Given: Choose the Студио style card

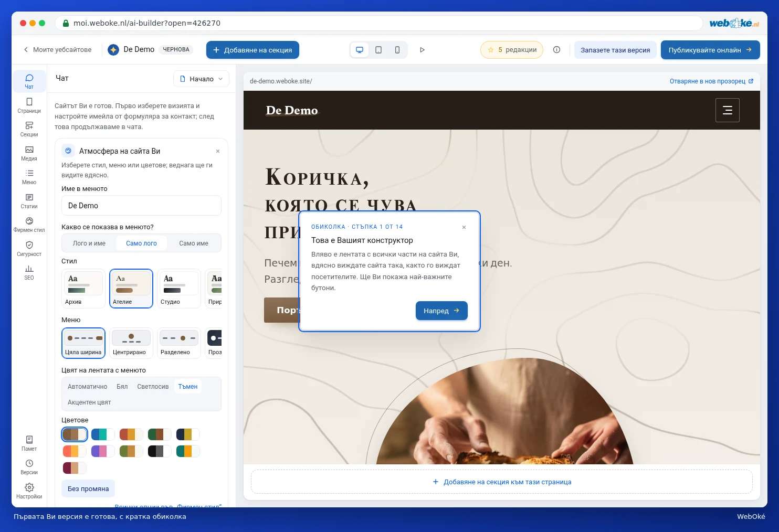Looking at the screenshot, I should (x=179, y=289).
